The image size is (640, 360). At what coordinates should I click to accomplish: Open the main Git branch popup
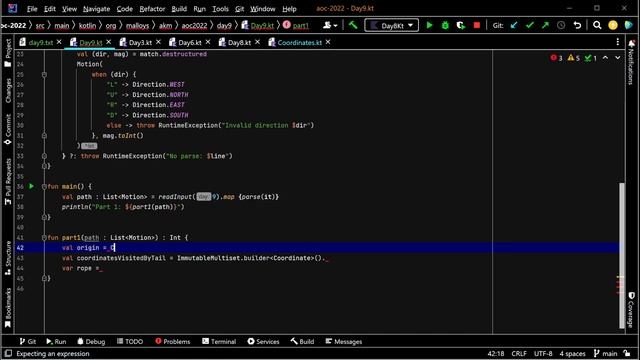605,353
